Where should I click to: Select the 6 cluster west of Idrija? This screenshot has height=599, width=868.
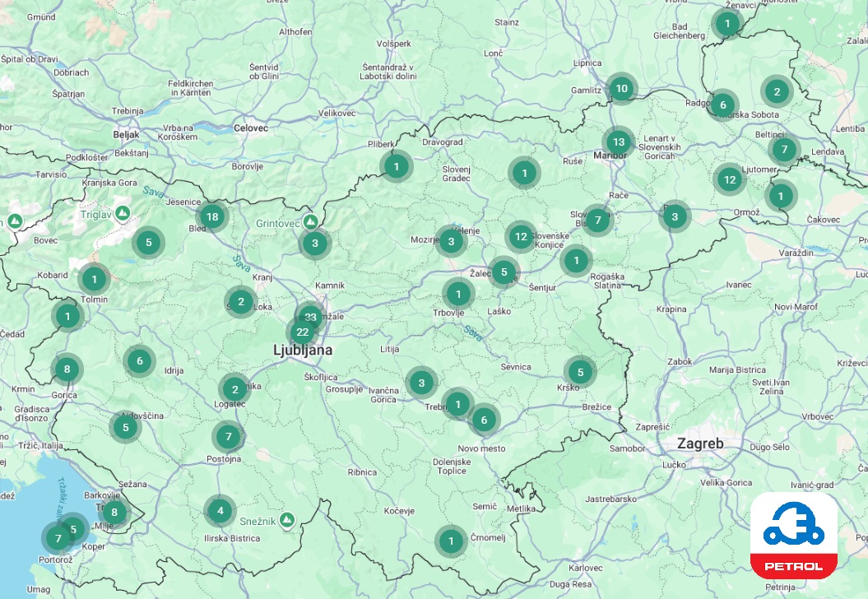(140, 361)
